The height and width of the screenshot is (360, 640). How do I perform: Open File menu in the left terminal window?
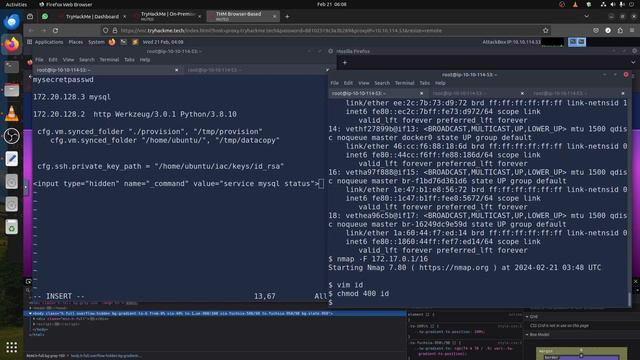(39, 60)
